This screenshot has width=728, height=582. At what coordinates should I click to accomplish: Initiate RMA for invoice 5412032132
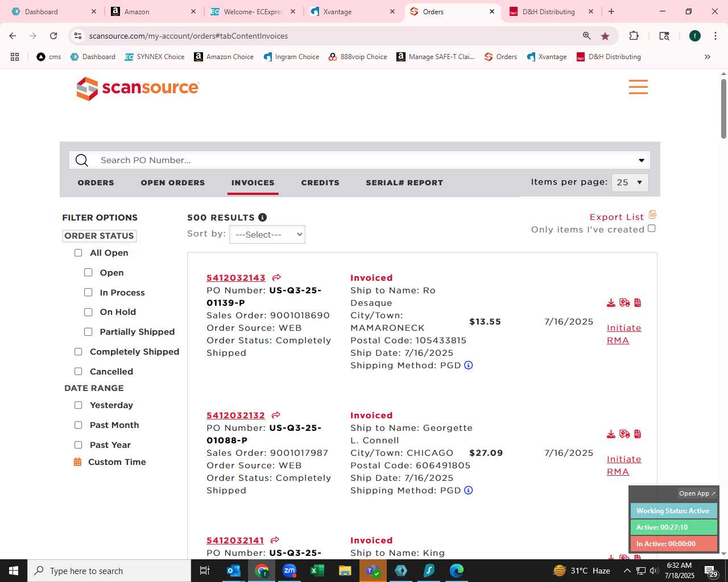[x=624, y=465]
